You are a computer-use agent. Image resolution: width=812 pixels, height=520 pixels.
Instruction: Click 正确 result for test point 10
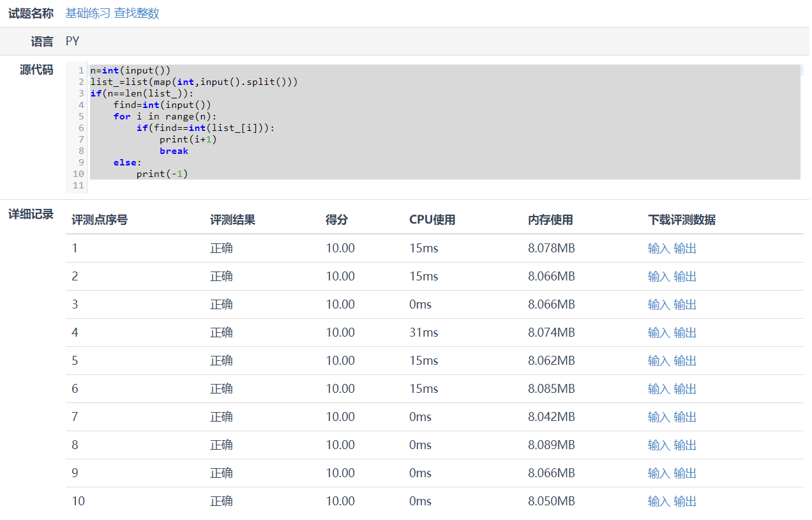pos(222,501)
